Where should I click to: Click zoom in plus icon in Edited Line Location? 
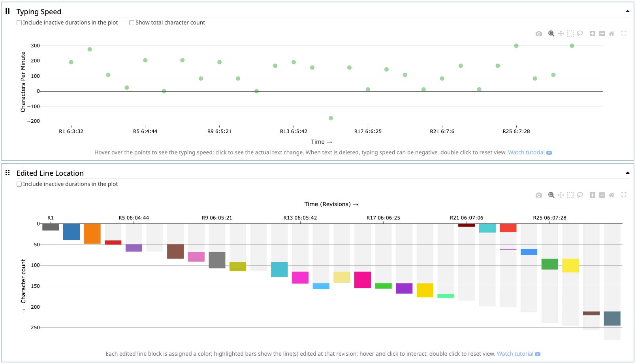click(x=592, y=195)
